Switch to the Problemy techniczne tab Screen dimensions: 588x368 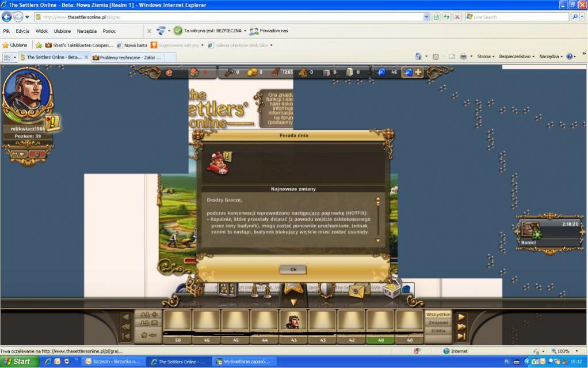[127, 58]
